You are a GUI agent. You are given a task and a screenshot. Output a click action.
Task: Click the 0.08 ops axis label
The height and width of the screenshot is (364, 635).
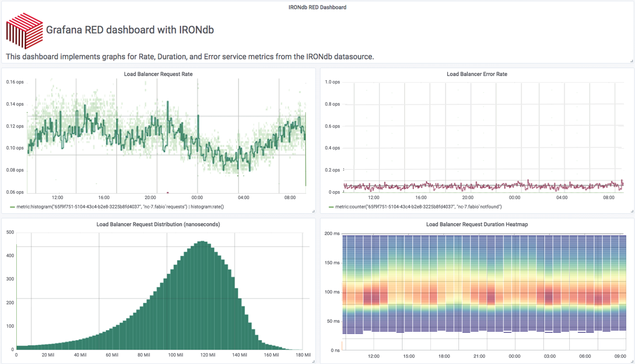pyautogui.click(x=15, y=170)
